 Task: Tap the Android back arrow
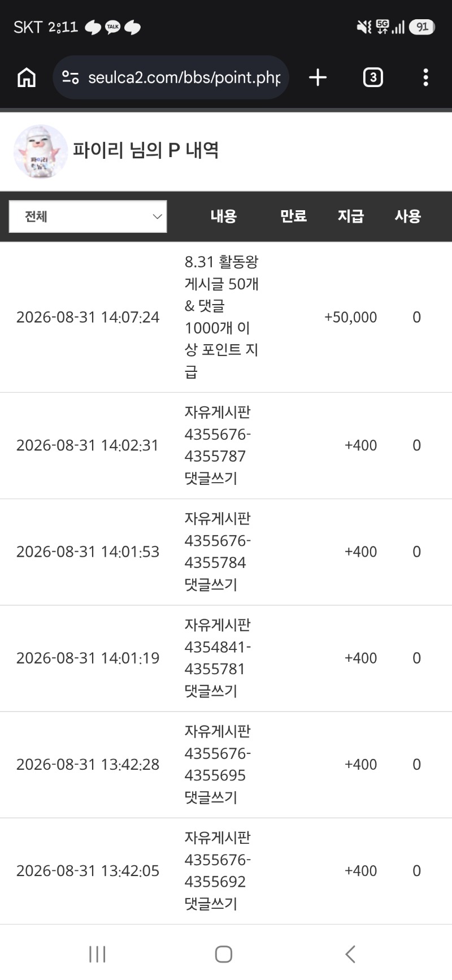coord(350,955)
